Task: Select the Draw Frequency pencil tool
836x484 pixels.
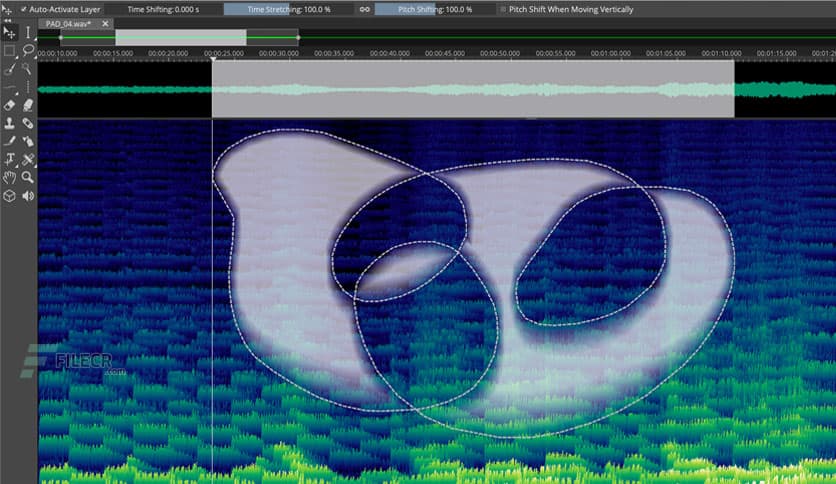Action: pyautogui.click(x=9, y=141)
